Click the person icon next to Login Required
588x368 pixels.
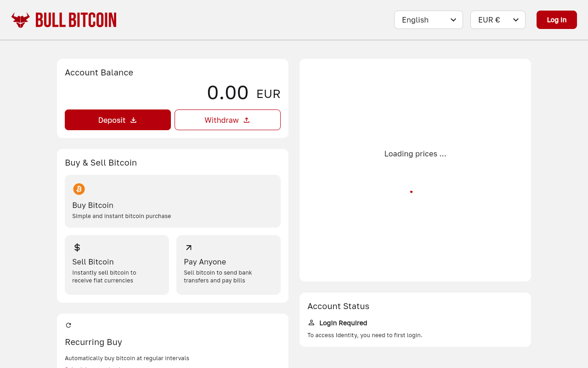pos(311,322)
